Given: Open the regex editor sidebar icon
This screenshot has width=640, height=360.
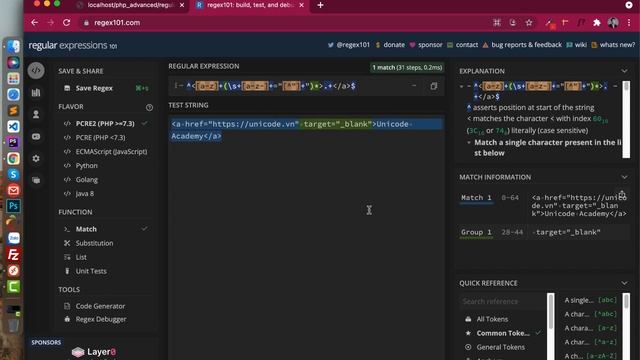Looking at the screenshot, I should [x=36, y=70].
